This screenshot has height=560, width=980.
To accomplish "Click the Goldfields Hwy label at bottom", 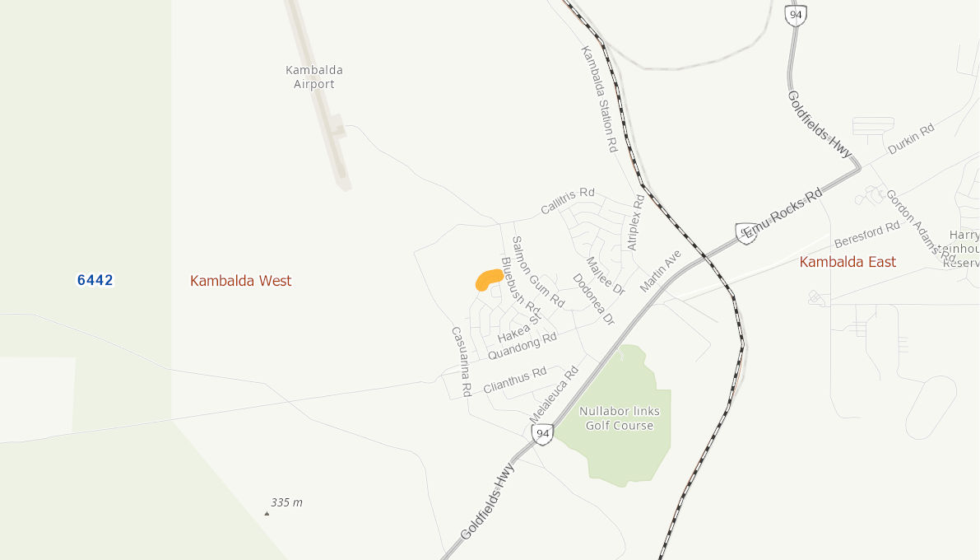I will (x=487, y=502).
